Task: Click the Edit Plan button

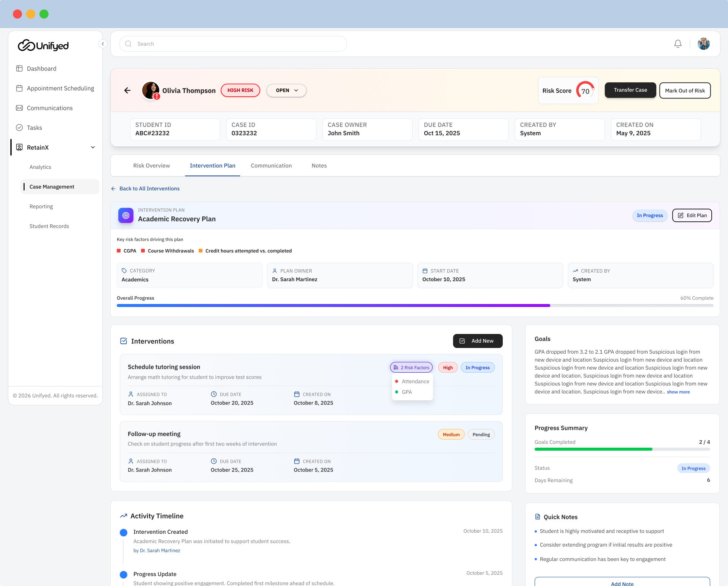Action: (692, 215)
